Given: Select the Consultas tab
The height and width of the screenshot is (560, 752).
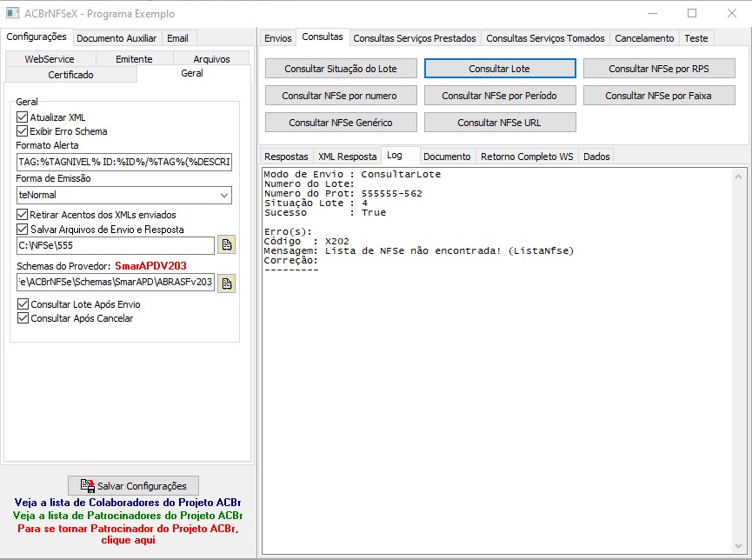Looking at the screenshot, I should 323,37.
